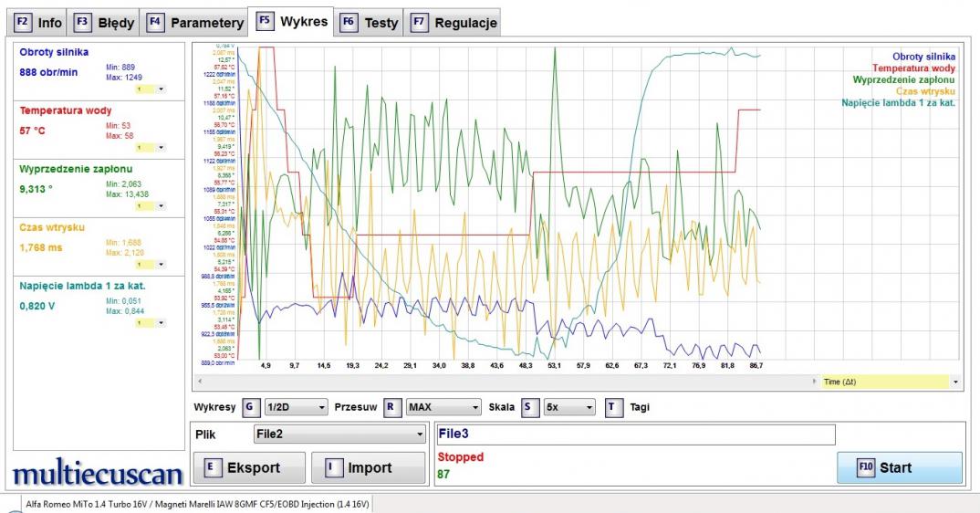
Task: Open the Wykresy 1/2D dropdown
Action: pos(295,407)
